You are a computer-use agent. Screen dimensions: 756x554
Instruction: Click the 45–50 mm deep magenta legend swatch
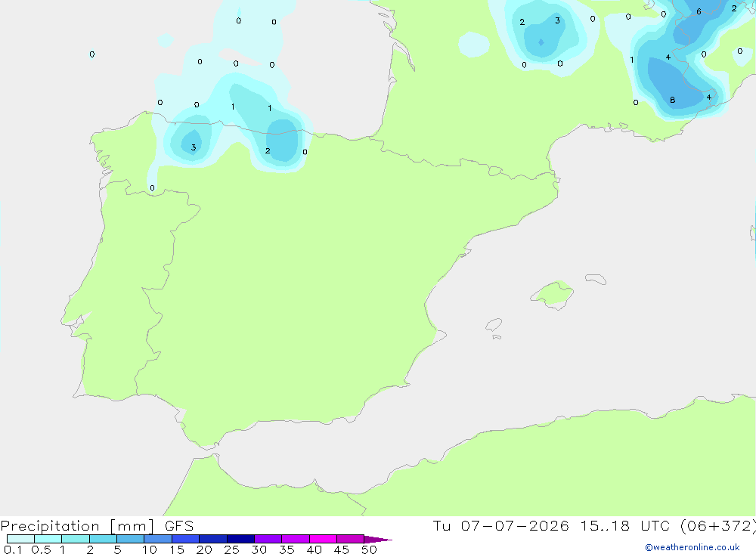click(350, 539)
